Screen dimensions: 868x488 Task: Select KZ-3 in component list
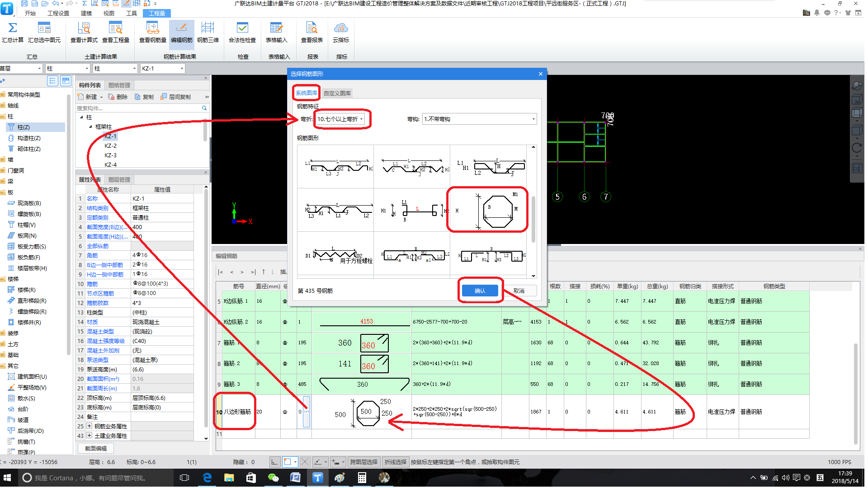[x=111, y=155]
